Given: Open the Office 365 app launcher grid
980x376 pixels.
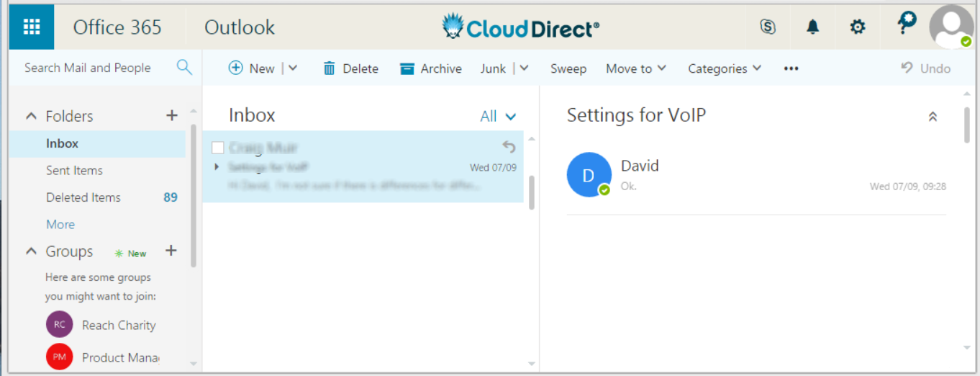Looking at the screenshot, I should click(31, 27).
